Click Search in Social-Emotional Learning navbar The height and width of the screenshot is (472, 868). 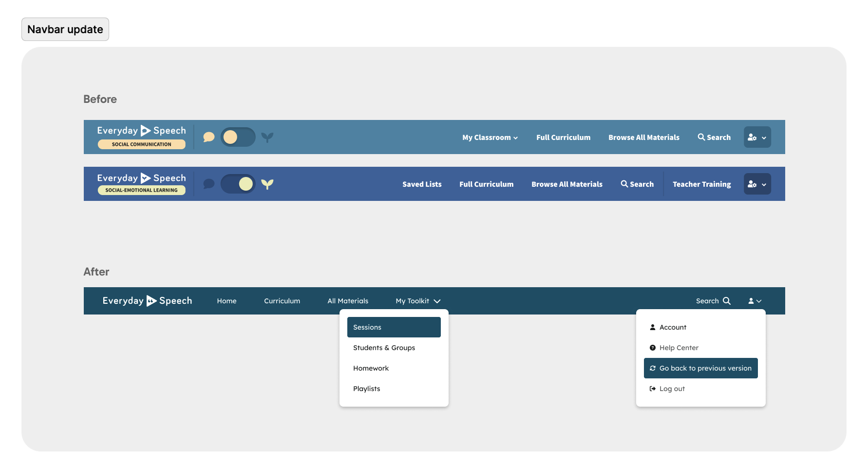637,184
